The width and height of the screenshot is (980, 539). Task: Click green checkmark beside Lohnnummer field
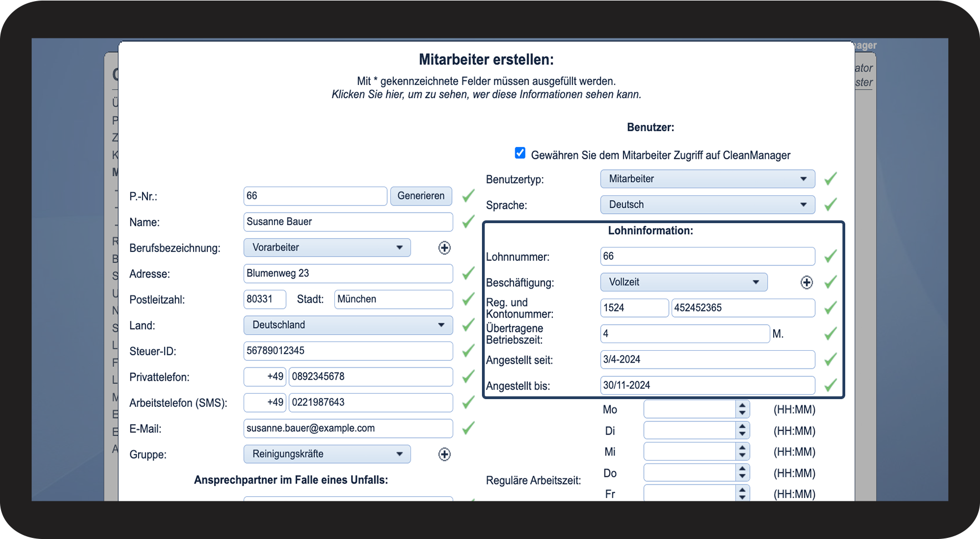click(830, 256)
